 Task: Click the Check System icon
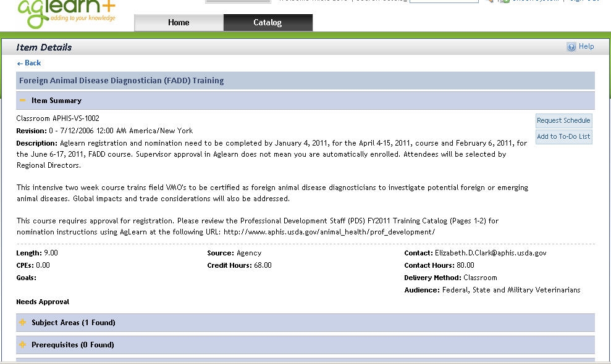click(x=505, y=1)
